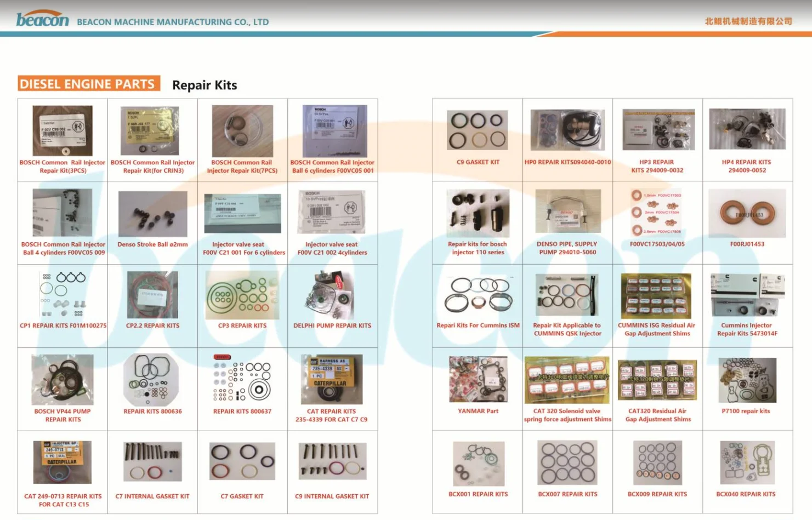This screenshot has height=520, width=812.
Task: Click the DELPHI PUMP REPAIR KITS picture
Action: (x=332, y=295)
